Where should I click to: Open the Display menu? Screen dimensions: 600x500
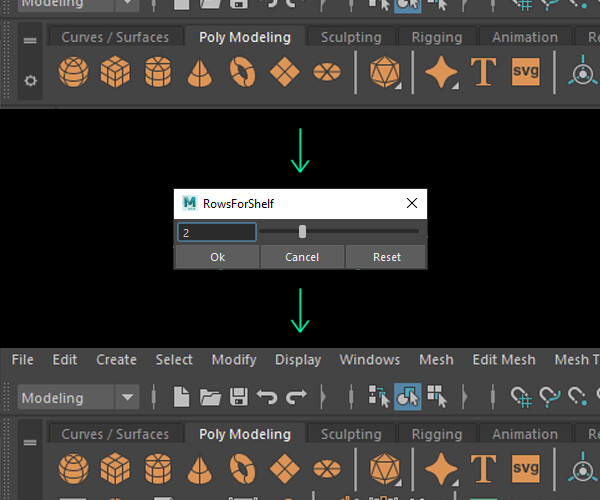(x=298, y=360)
